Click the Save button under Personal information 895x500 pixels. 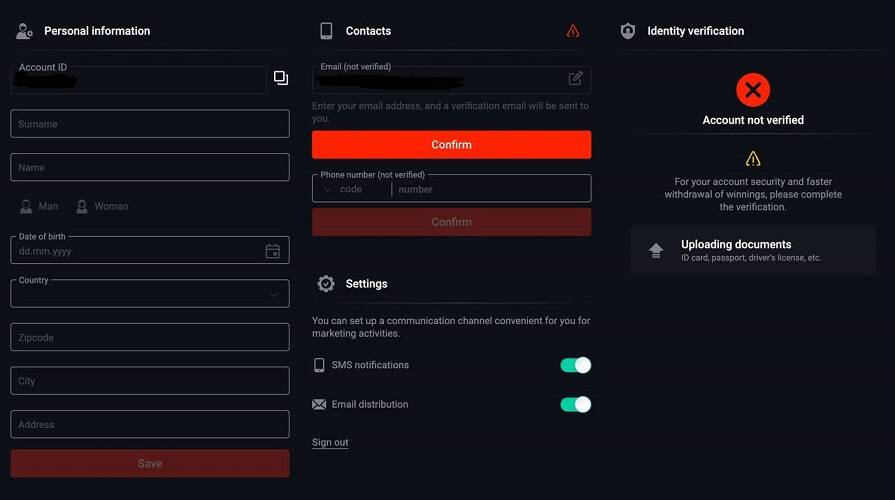pos(150,463)
